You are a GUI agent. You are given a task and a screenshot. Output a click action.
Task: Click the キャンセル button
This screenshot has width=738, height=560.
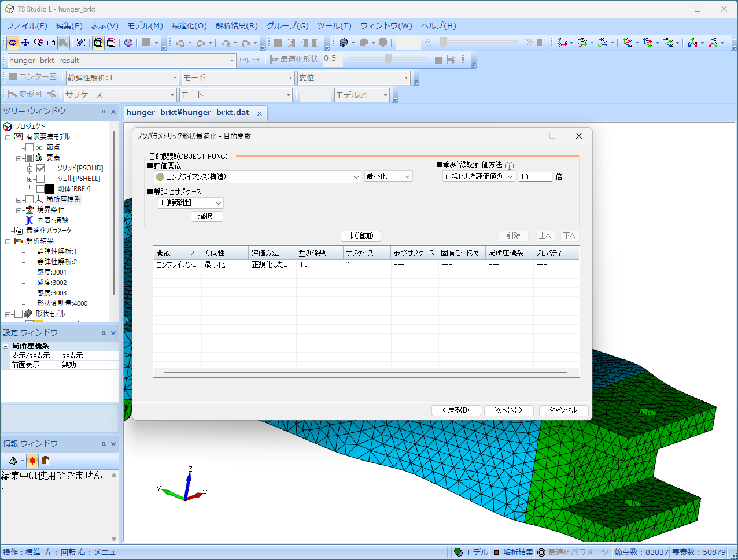pos(563,410)
